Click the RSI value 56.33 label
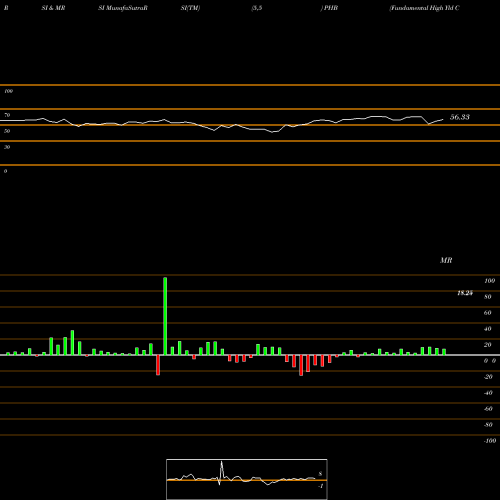Viewport: 500px width, 500px height. (x=460, y=117)
